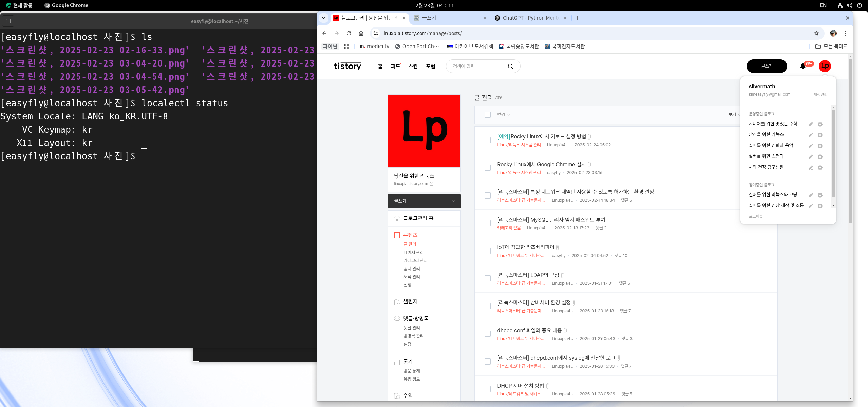Switch to ChatGPT - Python Mentor tab

[530, 18]
